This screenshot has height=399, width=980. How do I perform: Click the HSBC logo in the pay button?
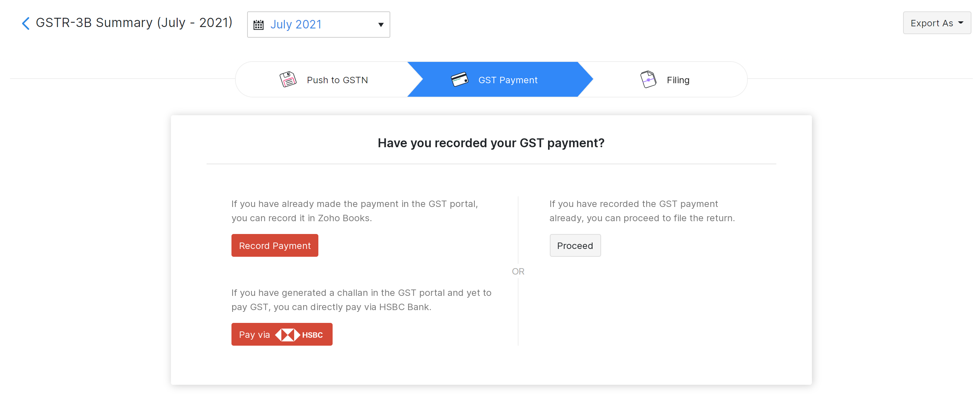(299, 335)
